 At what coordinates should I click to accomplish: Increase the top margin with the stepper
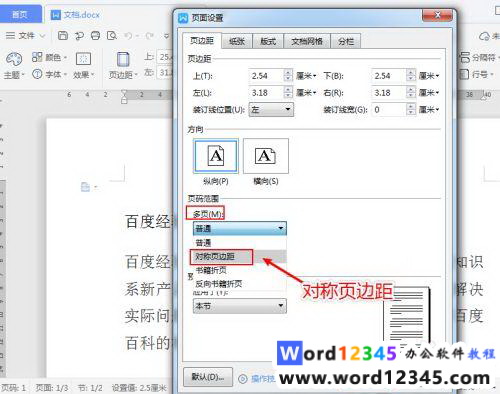click(x=288, y=73)
